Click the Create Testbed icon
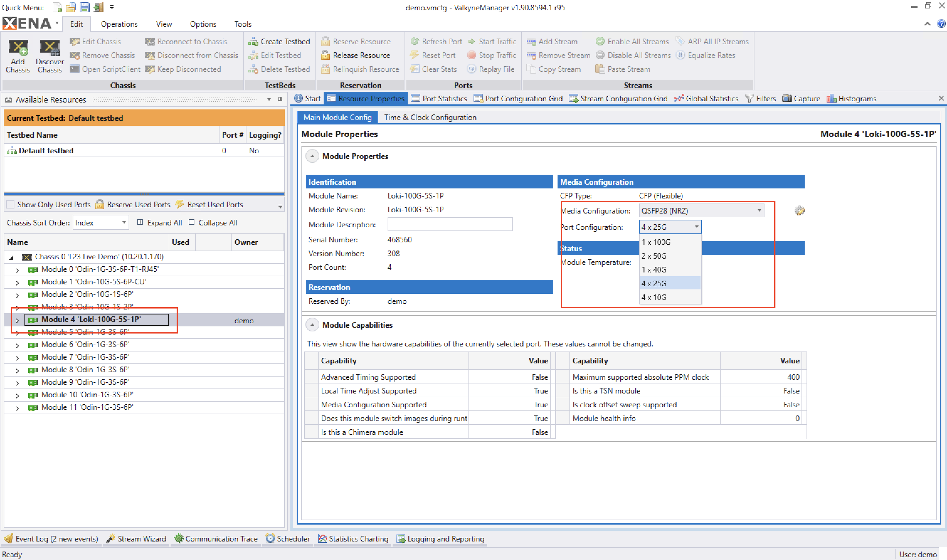The width and height of the screenshot is (947, 560). pyautogui.click(x=253, y=41)
